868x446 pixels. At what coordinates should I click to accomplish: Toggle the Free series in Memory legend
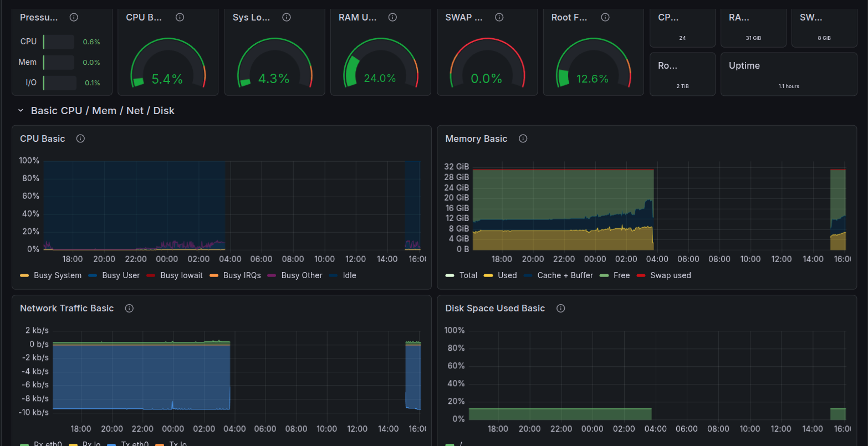[x=621, y=275]
